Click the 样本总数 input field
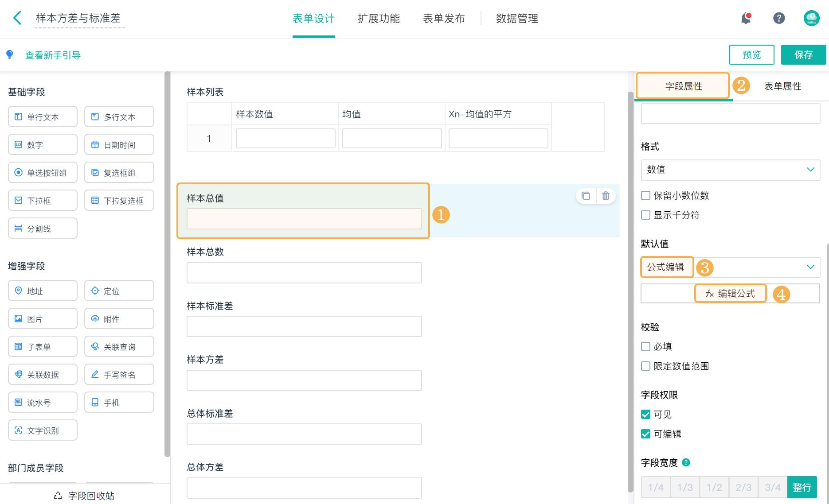The image size is (829, 504). 304,273
